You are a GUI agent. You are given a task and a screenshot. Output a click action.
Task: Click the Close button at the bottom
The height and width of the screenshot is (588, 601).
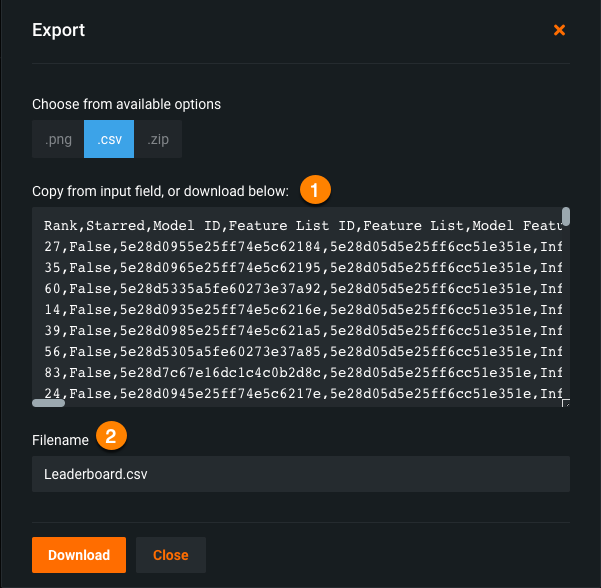(170, 555)
